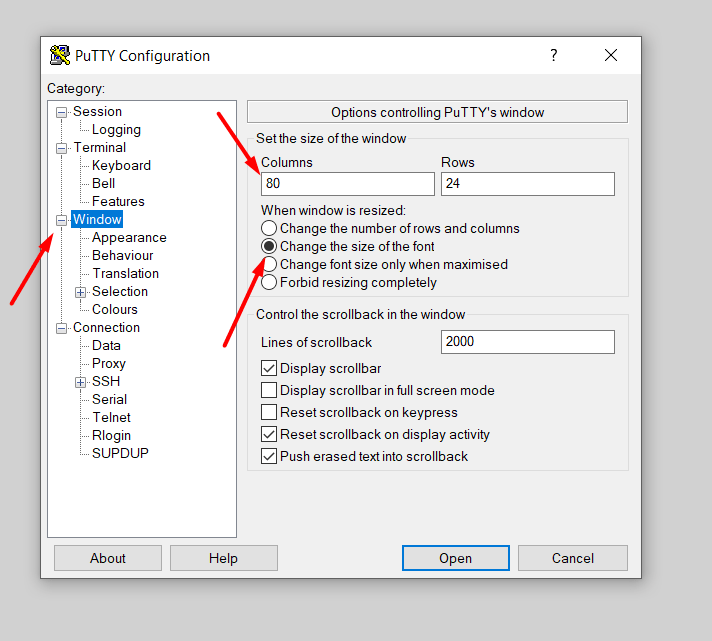
Task: Select Change the number of rows and columns
Action: (391, 228)
